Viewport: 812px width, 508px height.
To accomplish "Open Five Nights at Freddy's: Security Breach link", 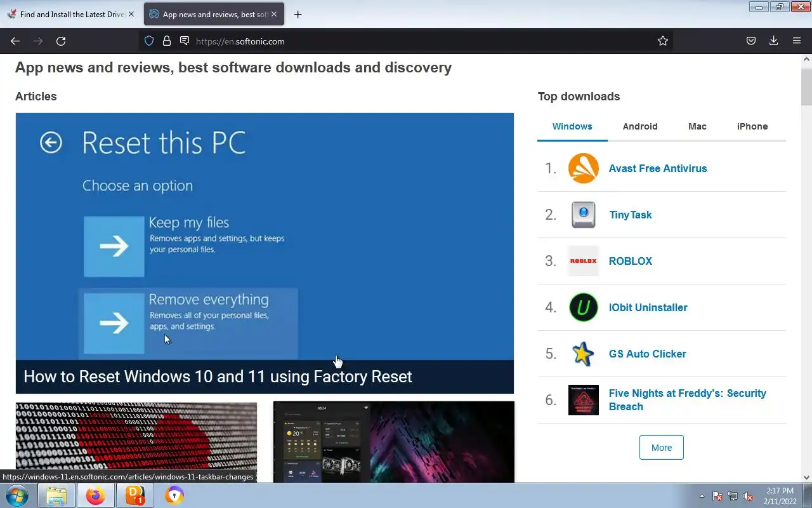I will (688, 400).
